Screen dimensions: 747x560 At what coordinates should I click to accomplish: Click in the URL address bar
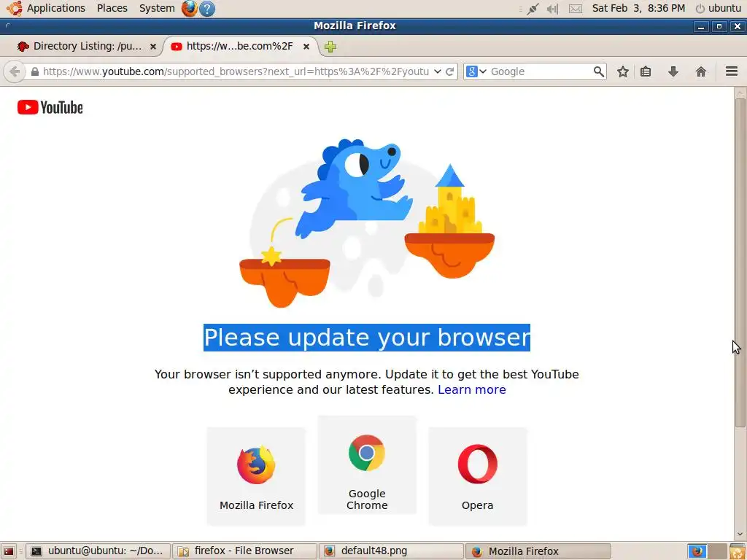(x=236, y=71)
